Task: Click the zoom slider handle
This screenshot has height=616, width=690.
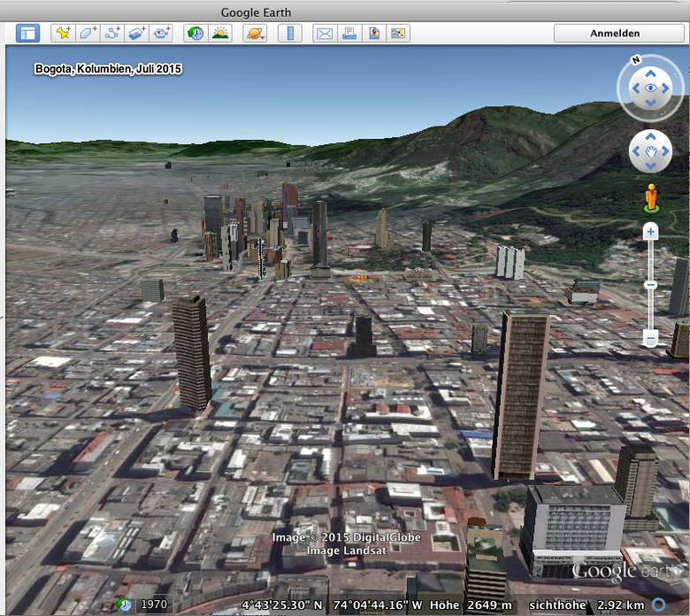Action: pos(651,285)
